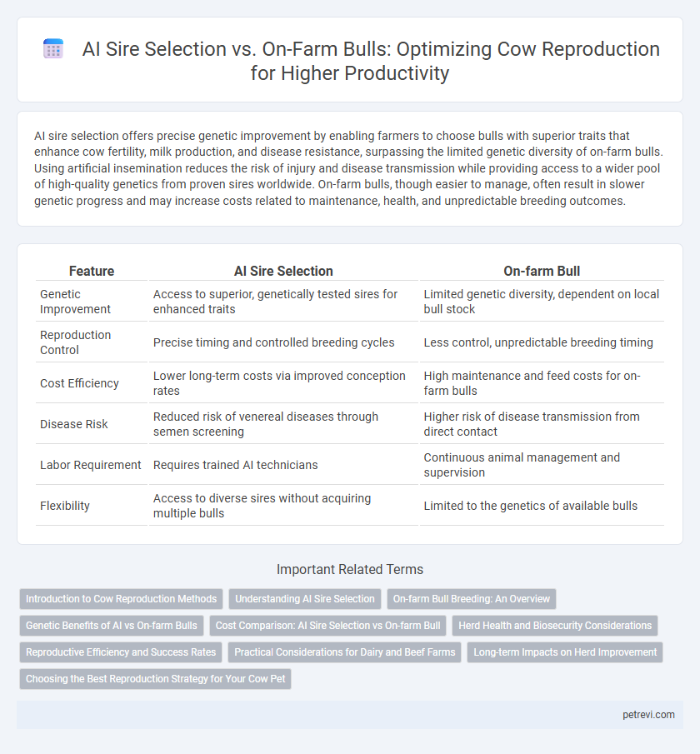
Task: Select 'Understanding AI Sire Selection' tag
Action: (305, 599)
